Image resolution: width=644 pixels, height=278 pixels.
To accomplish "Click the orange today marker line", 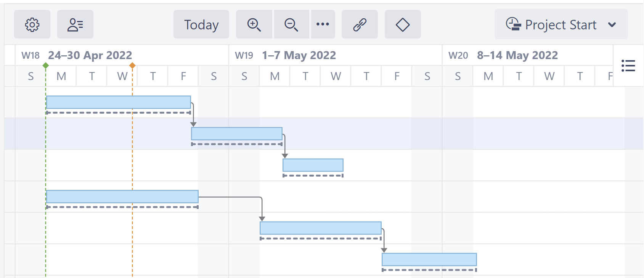I will (132, 66).
